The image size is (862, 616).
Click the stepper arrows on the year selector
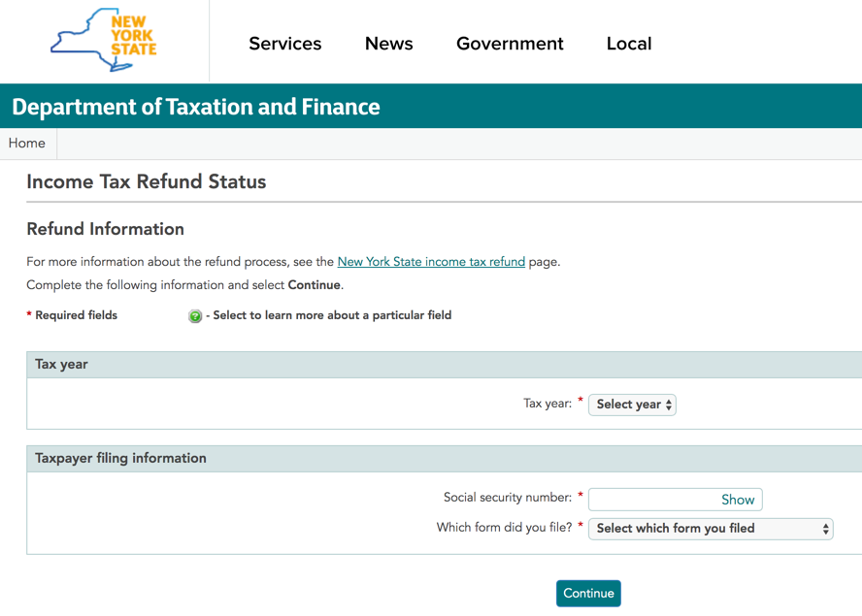click(x=667, y=404)
